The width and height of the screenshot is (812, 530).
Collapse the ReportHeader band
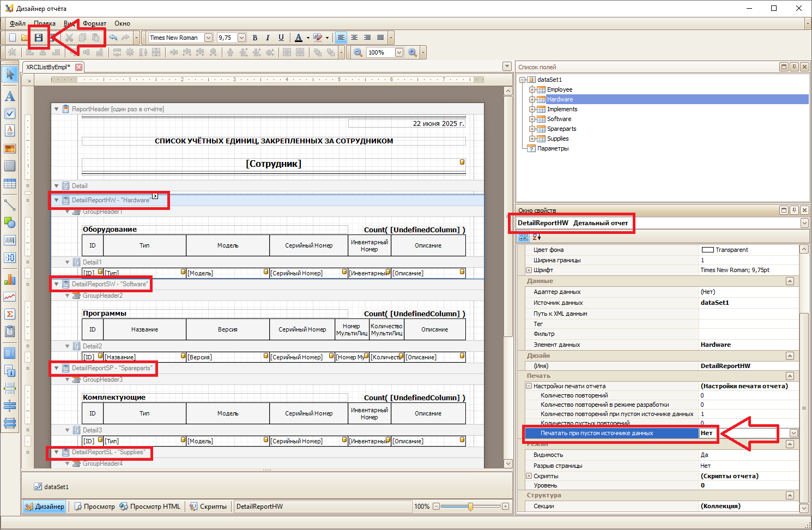point(56,109)
